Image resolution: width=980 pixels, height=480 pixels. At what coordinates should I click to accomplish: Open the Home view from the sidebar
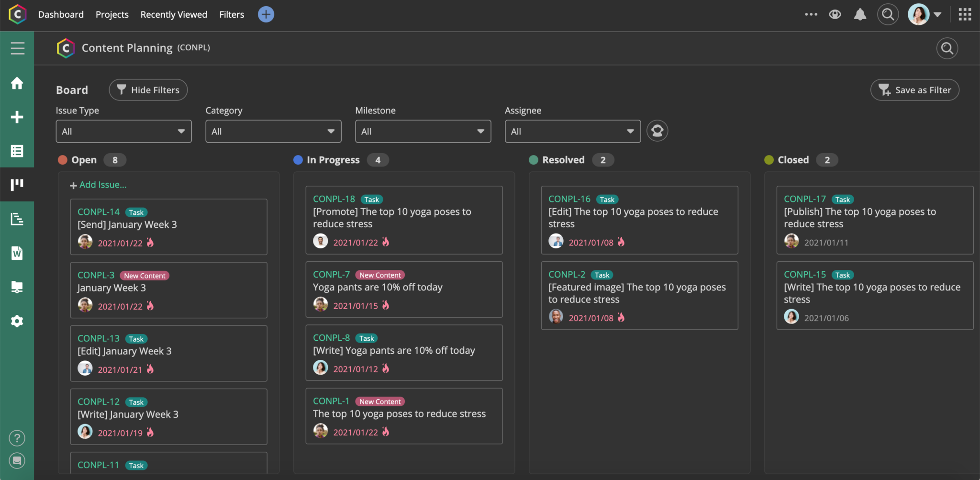coord(18,83)
